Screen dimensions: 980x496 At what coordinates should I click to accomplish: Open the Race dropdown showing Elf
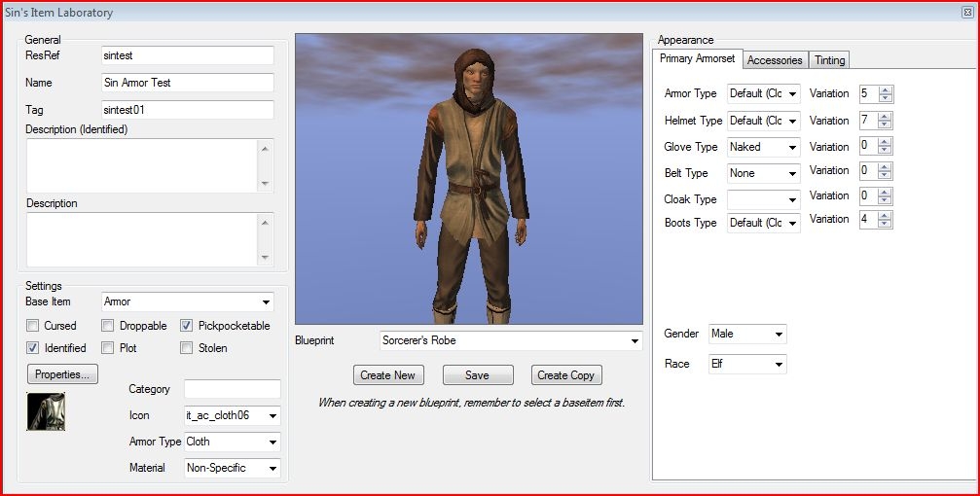click(779, 365)
